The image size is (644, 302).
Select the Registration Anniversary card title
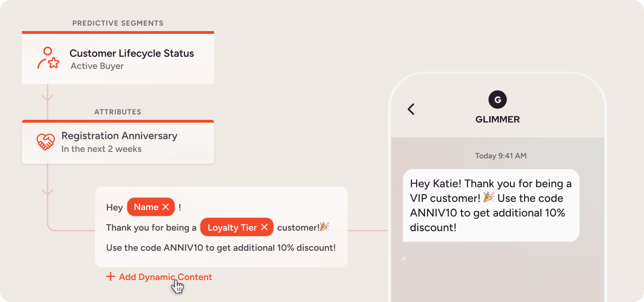pyautogui.click(x=119, y=136)
